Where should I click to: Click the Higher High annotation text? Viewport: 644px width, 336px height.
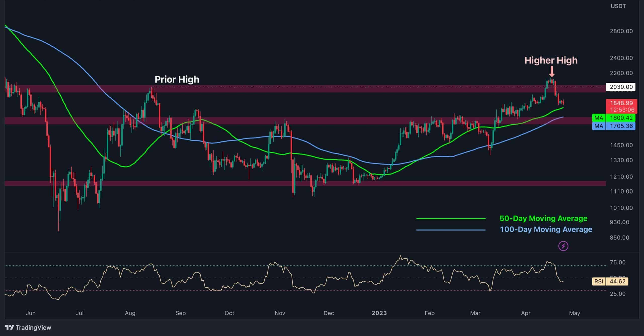[551, 60]
